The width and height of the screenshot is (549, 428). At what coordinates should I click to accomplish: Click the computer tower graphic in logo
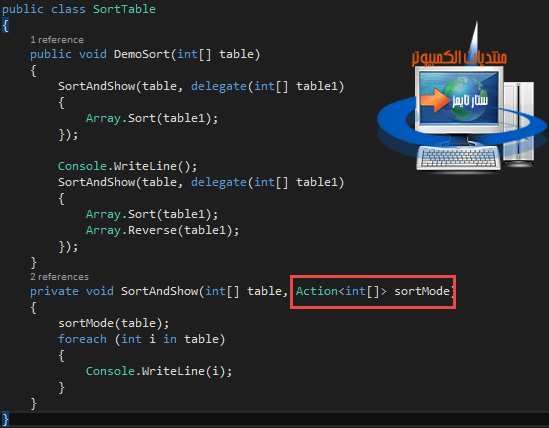pos(519,123)
